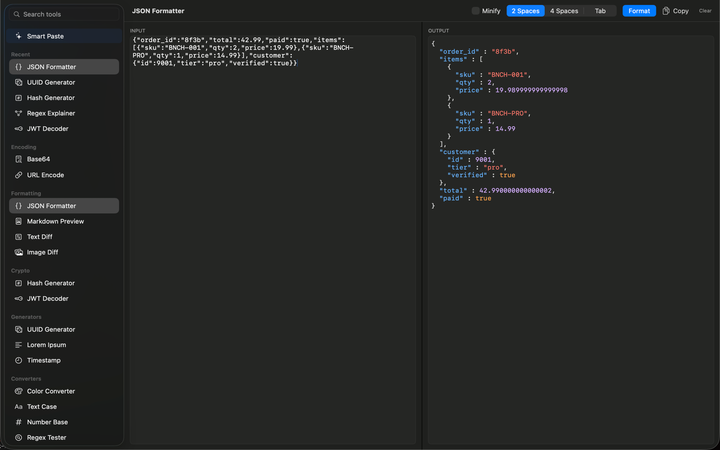Image resolution: width=720 pixels, height=450 pixels.
Task: Open Timestamp label in sidebar
Action: pyautogui.click(x=44, y=360)
